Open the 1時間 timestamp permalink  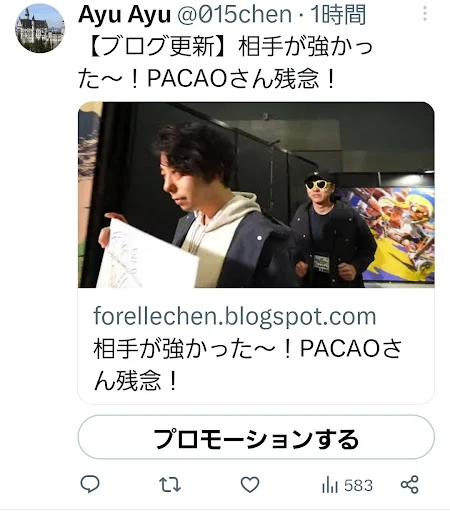click(x=338, y=15)
